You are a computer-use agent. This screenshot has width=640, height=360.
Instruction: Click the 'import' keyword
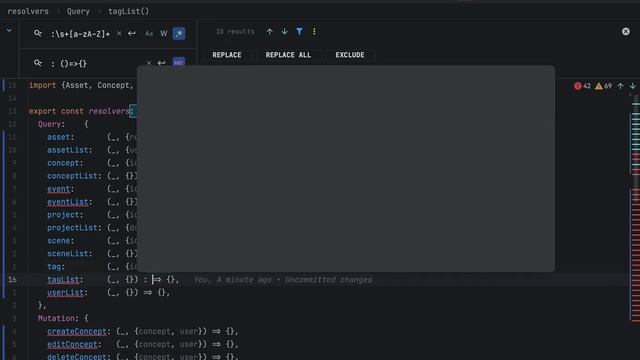click(x=42, y=85)
